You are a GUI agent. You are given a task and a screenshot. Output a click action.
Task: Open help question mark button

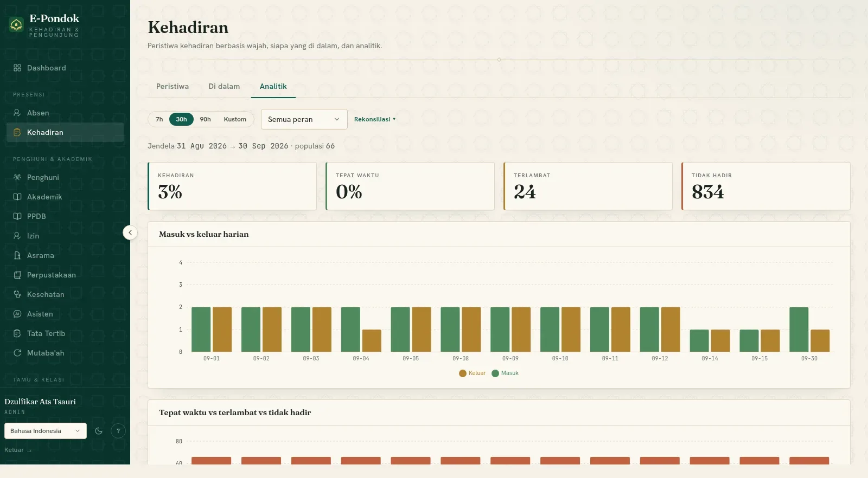118,431
